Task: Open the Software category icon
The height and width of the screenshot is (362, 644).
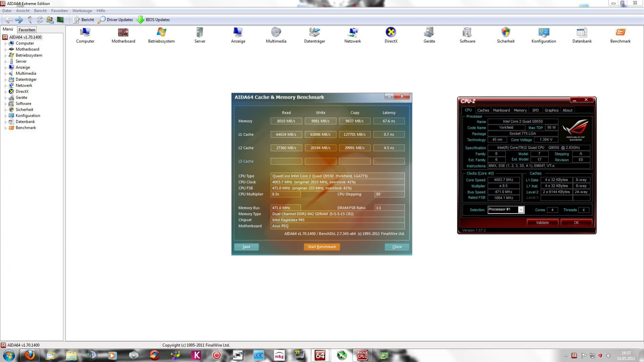Action: tap(467, 35)
